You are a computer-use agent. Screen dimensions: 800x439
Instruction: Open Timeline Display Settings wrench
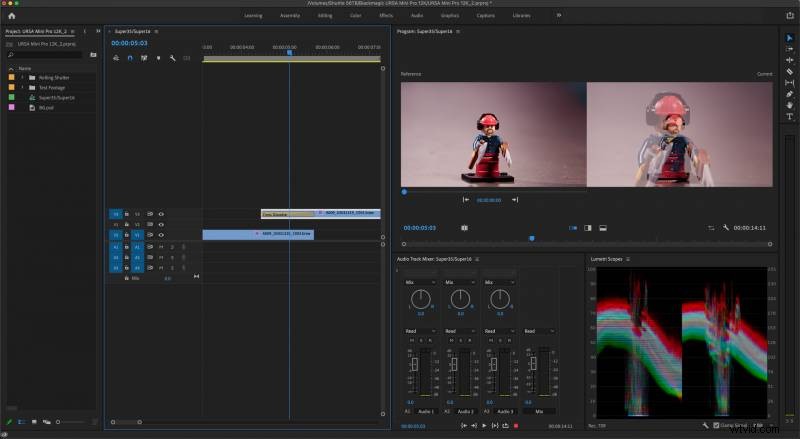point(172,58)
